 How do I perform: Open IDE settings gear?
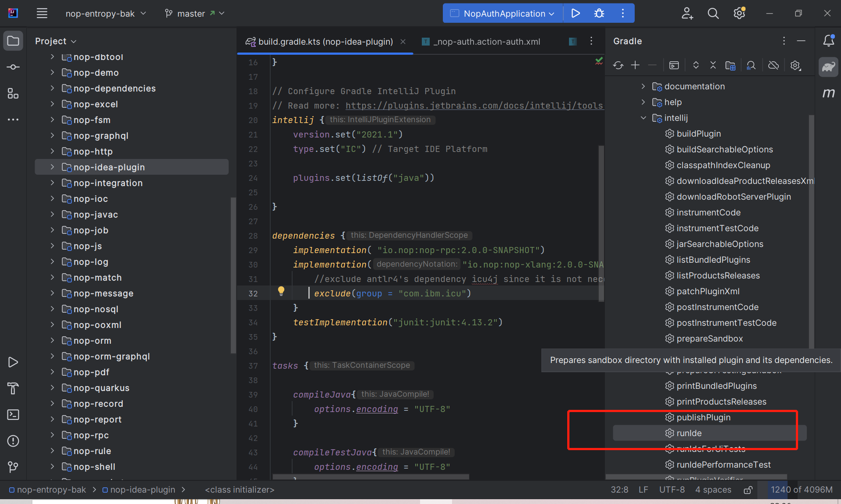click(739, 13)
